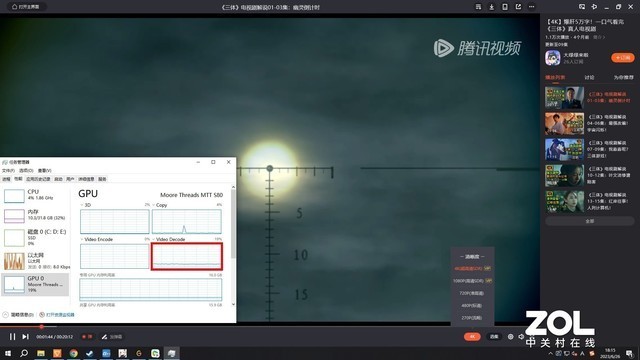
Task: Click the pin-on-top icon in title bar
Action: click(x=594, y=7)
